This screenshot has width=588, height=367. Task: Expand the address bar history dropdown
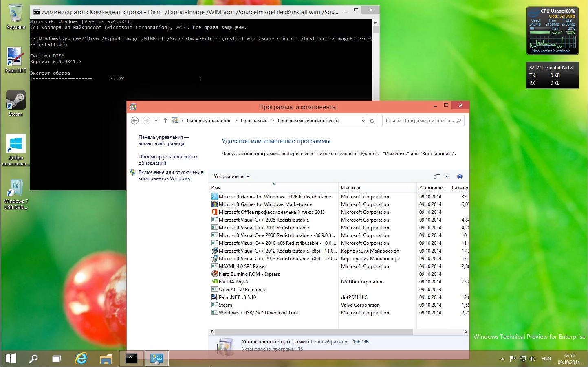tap(363, 121)
